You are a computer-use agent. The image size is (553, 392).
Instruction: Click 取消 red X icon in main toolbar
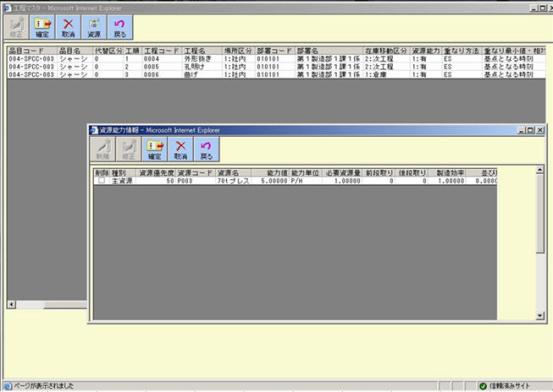(68, 27)
